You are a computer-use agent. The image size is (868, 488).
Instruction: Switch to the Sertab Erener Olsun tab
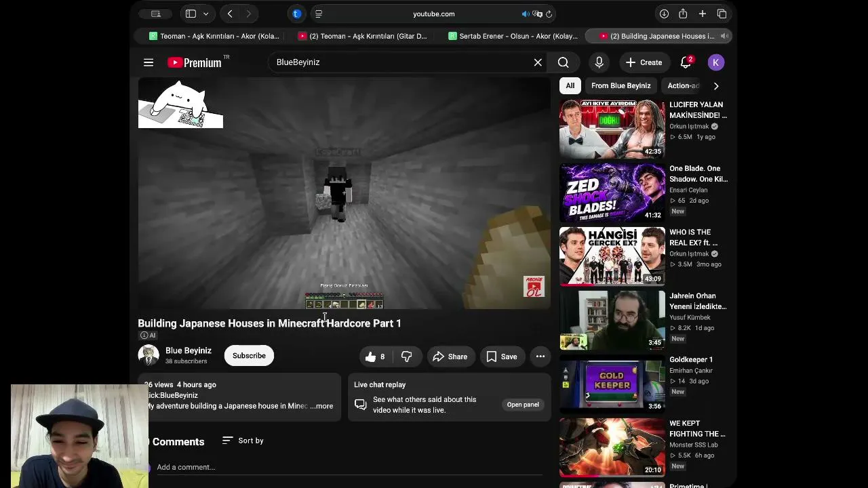(x=513, y=36)
